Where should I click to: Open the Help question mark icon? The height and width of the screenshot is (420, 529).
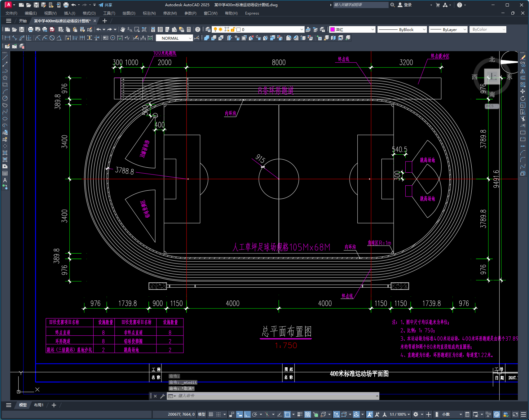(x=198, y=29)
